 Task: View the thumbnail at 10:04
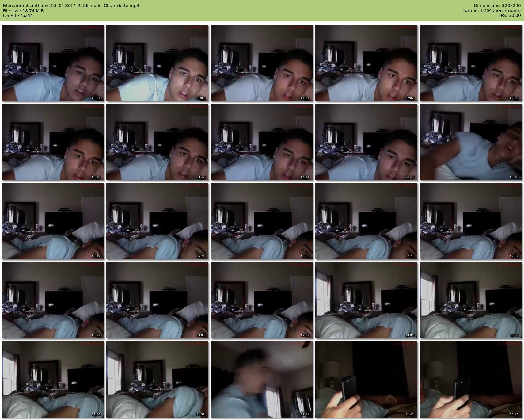[x=366, y=300]
